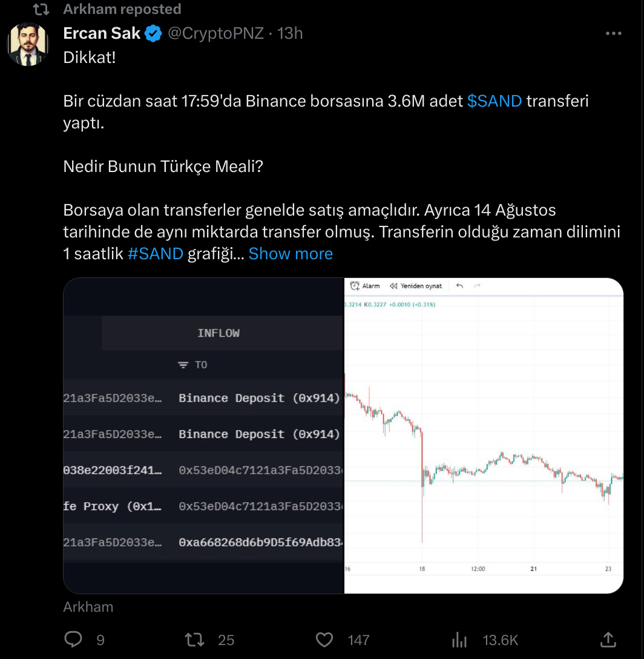The height and width of the screenshot is (659, 644).
Task: Open the three-dot more options menu
Action: tap(613, 34)
